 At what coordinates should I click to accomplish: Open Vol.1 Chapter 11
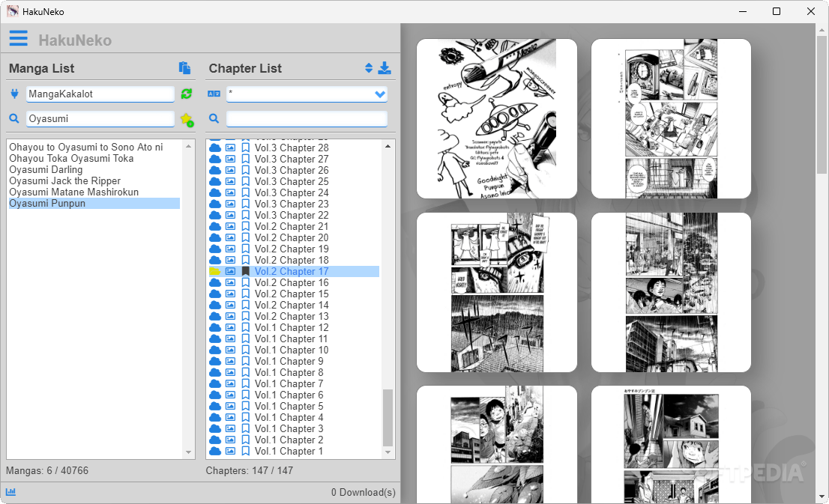coord(292,339)
